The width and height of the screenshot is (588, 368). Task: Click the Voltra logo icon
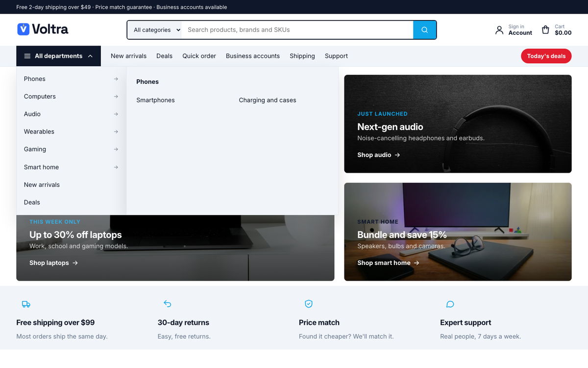pos(23,29)
